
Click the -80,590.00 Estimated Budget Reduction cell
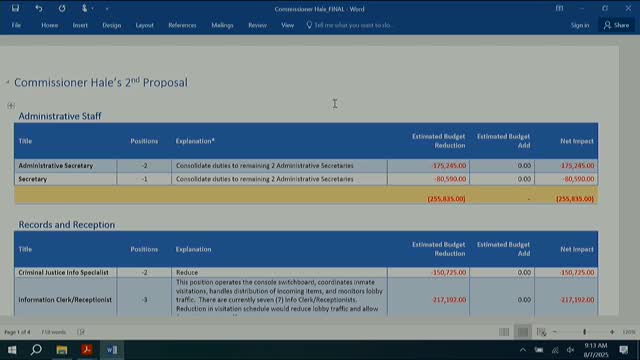(429, 179)
